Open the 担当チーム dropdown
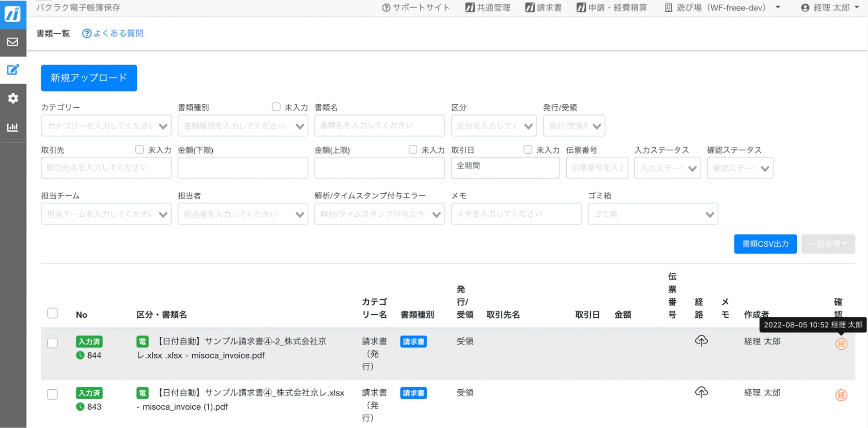Image resolution: width=868 pixels, height=428 pixels. [x=106, y=214]
